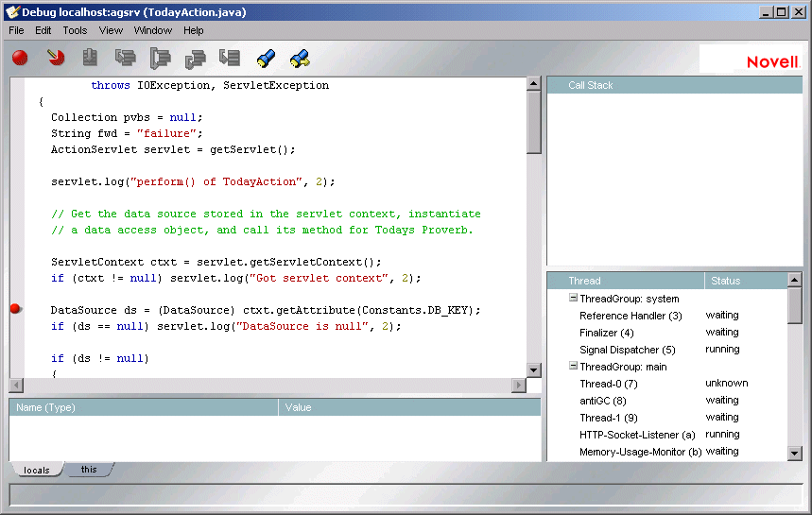812x515 pixels.
Task: Click the Call Stack panel header
Action: point(674,85)
